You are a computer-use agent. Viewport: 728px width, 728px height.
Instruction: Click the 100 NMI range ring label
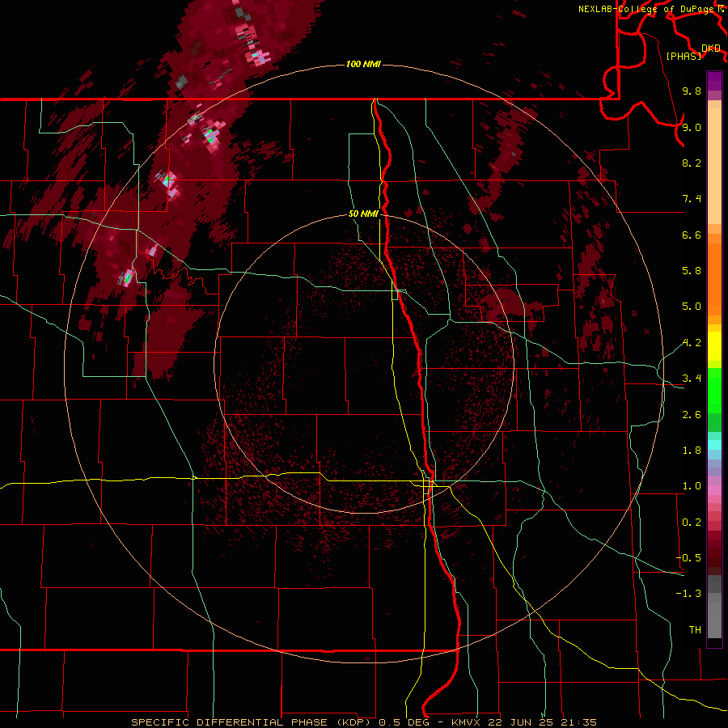(x=363, y=64)
